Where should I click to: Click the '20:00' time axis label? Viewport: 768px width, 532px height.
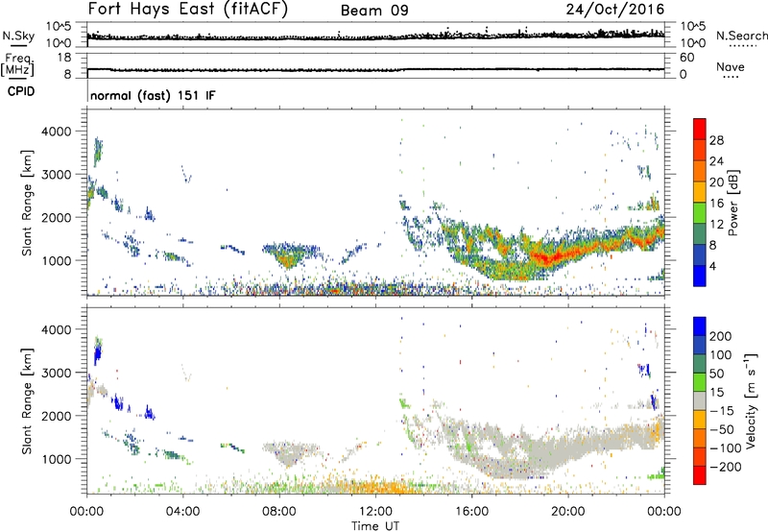[x=568, y=512]
